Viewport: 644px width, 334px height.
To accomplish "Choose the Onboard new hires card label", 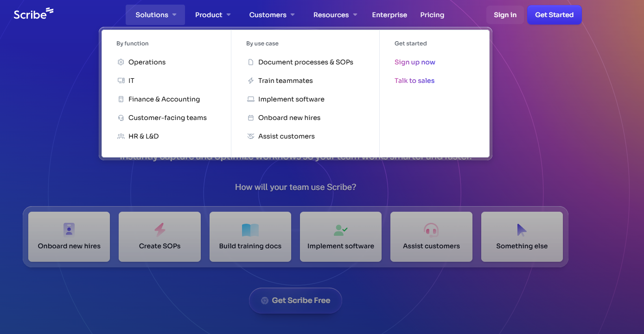I will tap(69, 246).
